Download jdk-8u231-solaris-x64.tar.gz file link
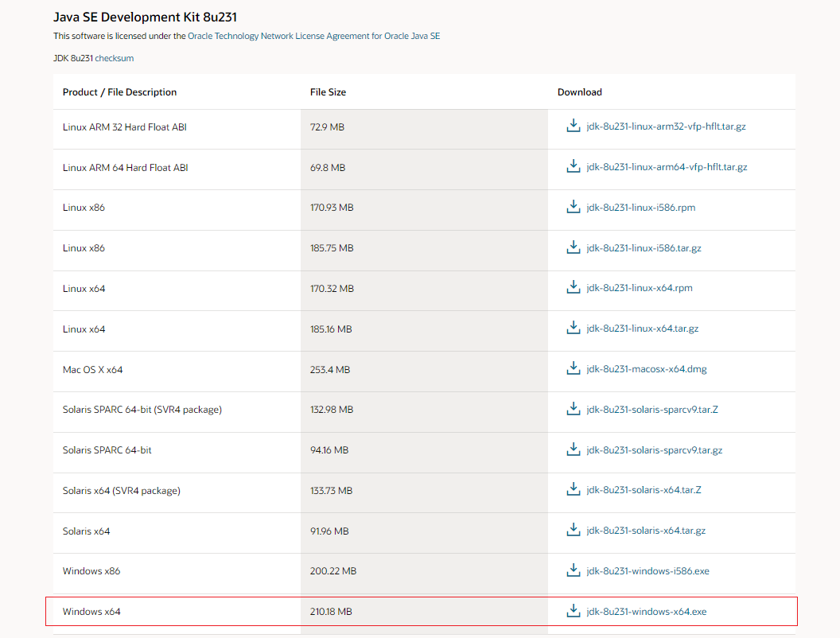Viewport: 840px width, 638px height. pos(646,531)
